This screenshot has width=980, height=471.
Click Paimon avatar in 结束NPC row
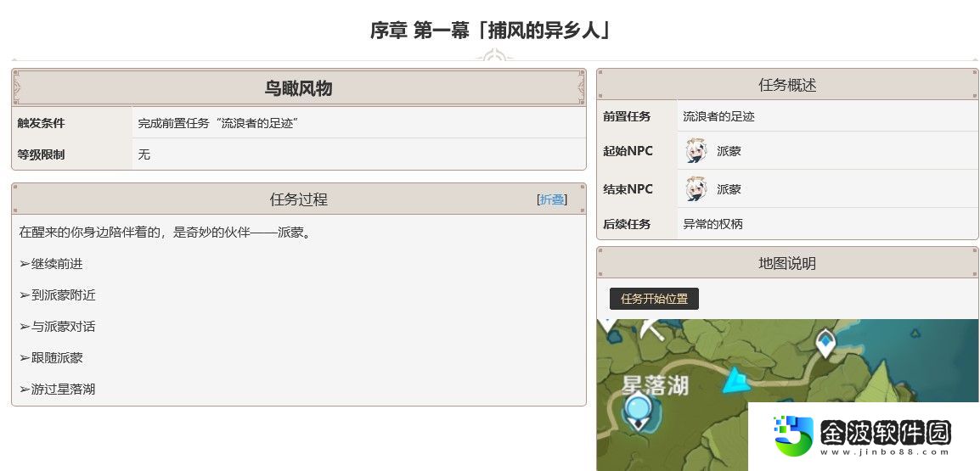click(696, 188)
